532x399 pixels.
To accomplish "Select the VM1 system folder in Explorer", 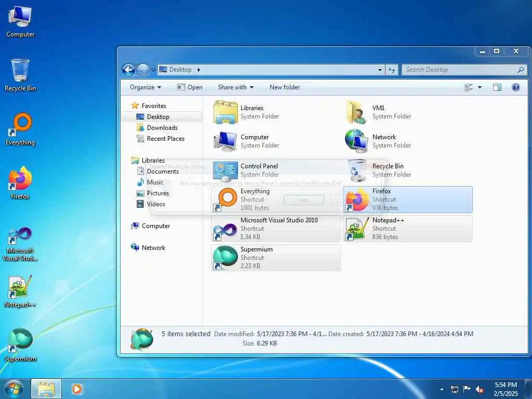I will click(407, 112).
